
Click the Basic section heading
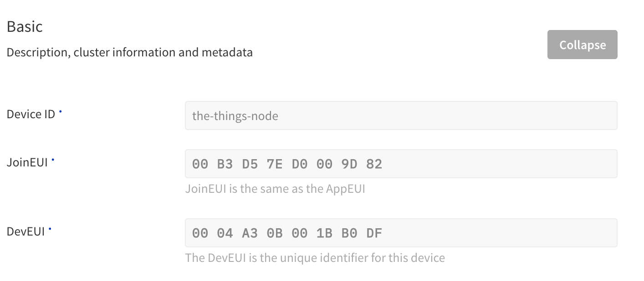[x=25, y=26]
